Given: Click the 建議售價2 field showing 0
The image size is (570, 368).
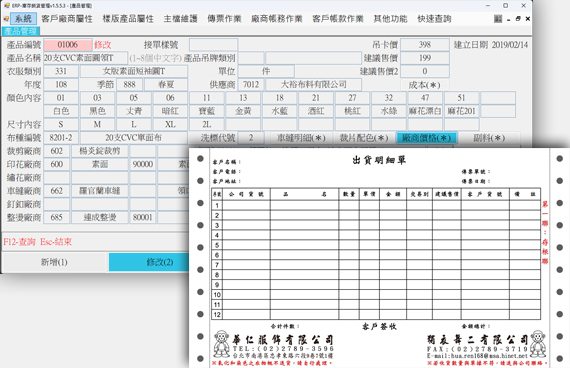Looking at the screenshot, I should [x=425, y=71].
